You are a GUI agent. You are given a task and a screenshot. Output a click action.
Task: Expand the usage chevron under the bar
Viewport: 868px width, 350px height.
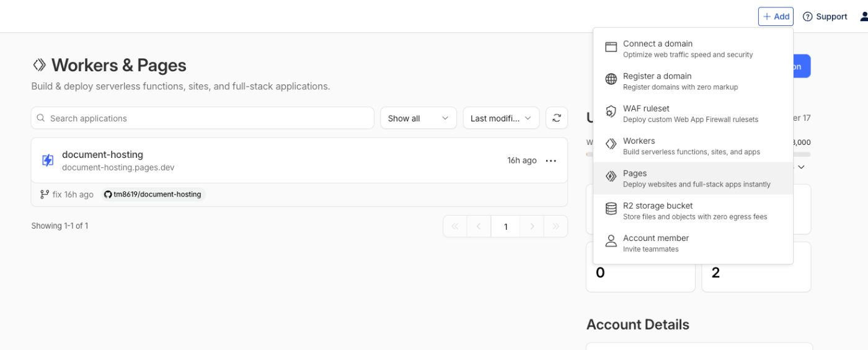[801, 167]
